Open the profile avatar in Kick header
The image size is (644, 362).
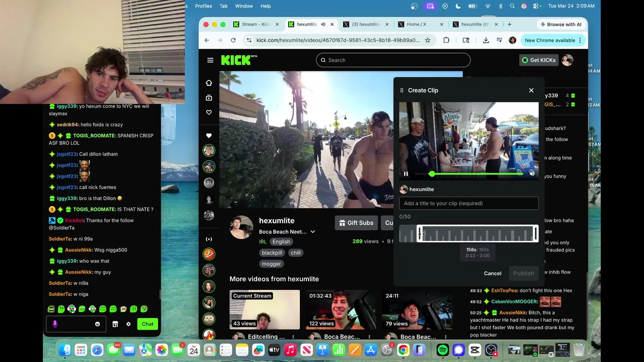[568, 60]
